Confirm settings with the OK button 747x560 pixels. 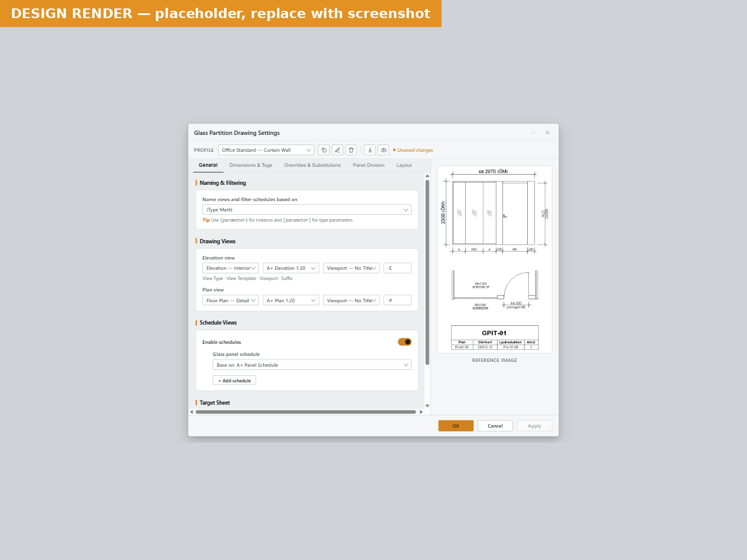(456, 426)
